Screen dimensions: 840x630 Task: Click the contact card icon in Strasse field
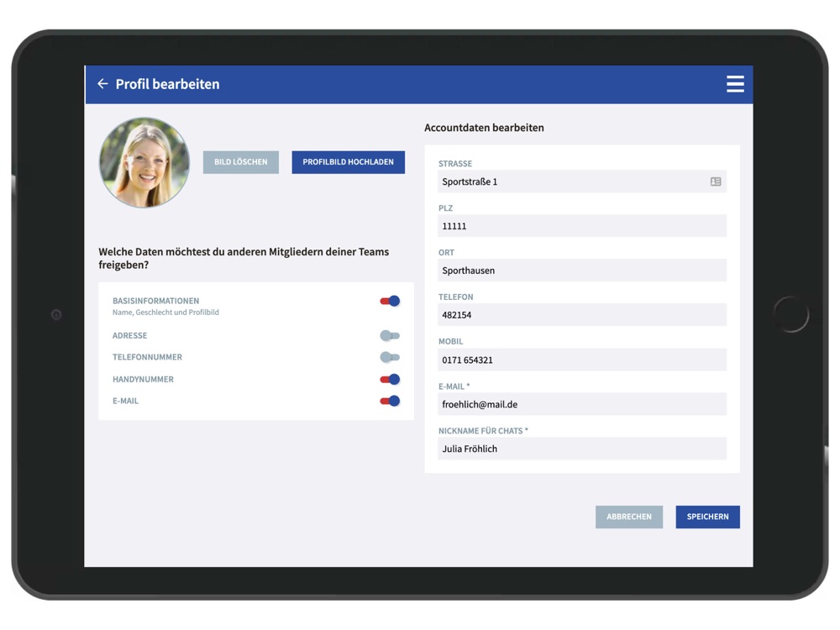click(716, 181)
